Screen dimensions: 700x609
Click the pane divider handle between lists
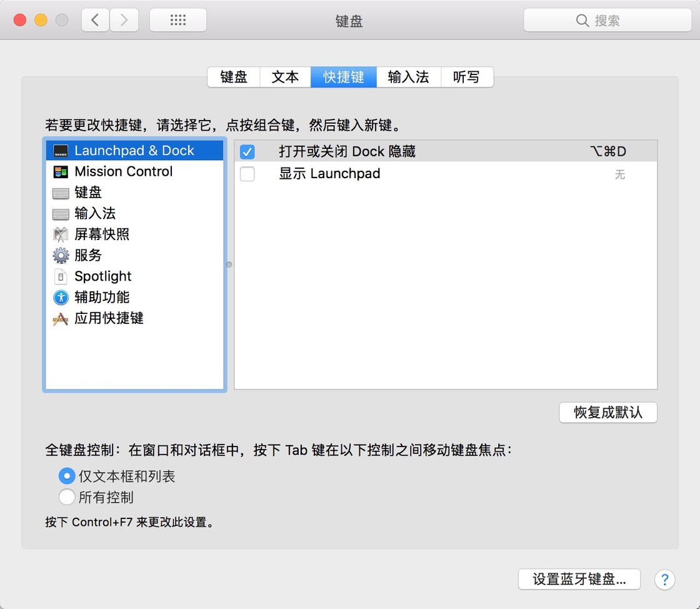[x=229, y=264]
